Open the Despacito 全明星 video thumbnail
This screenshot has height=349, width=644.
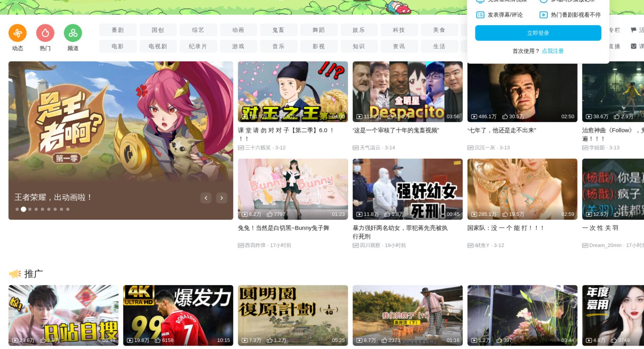pos(408,92)
